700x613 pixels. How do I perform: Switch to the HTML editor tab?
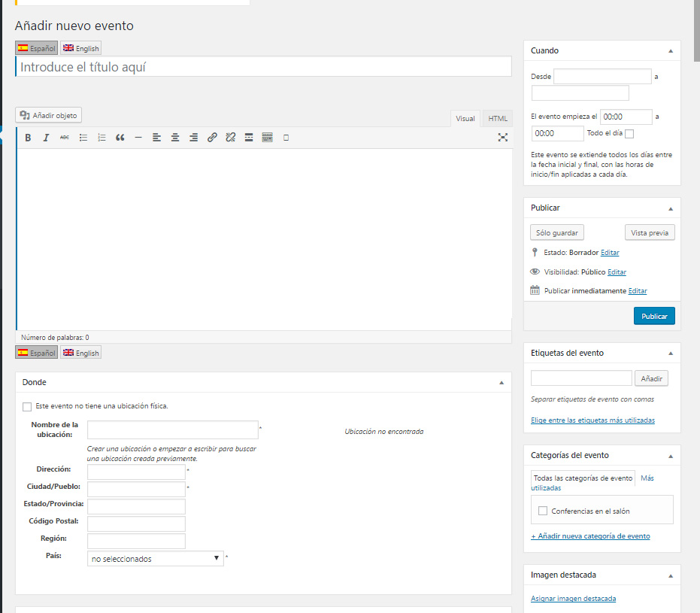[498, 119]
